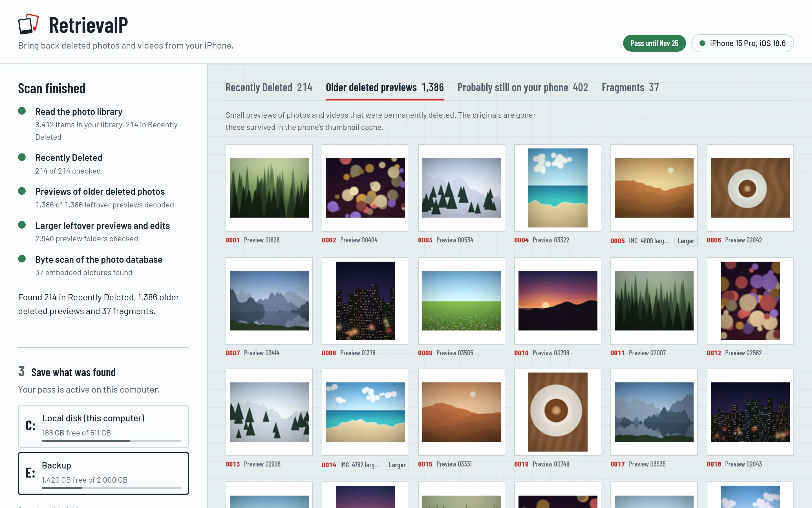Click the Pass until Nov 25 badge
This screenshot has width=812, height=508.
[x=654, y=43]
